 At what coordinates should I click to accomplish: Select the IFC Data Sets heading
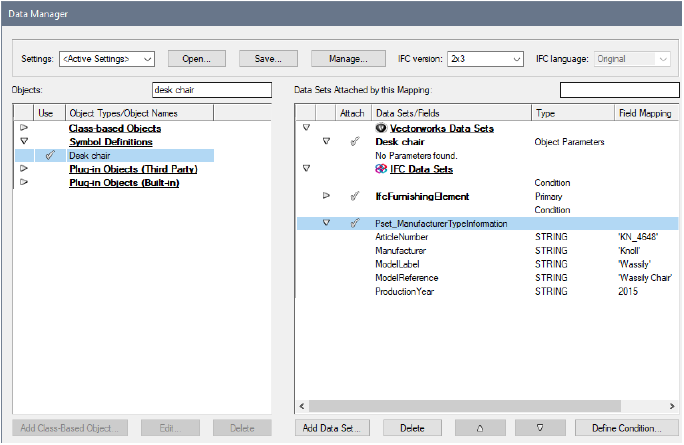(421, 169)
